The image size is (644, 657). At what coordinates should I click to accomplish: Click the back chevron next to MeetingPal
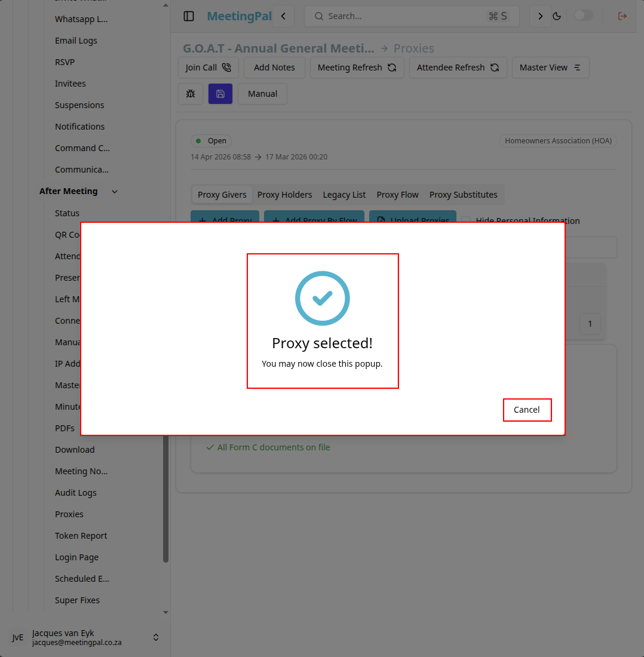click(283, 16)
